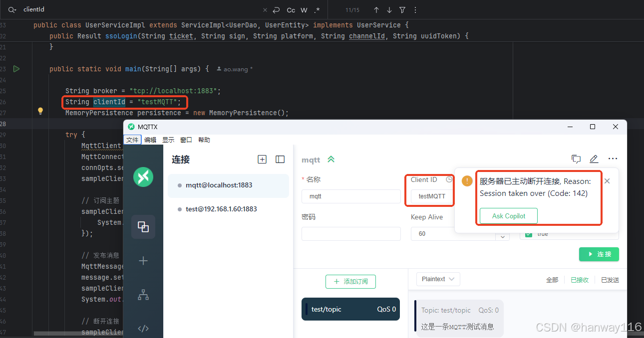
Task: Uncheck the true checkbox next to Keep Alive
Action: click(x=528, y=233)
